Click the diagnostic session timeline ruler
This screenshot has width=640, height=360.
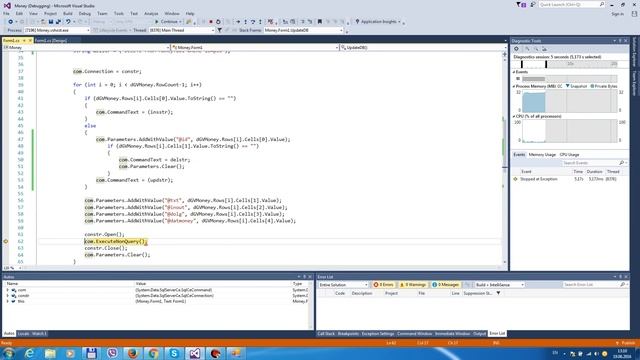tap(569, 64)
